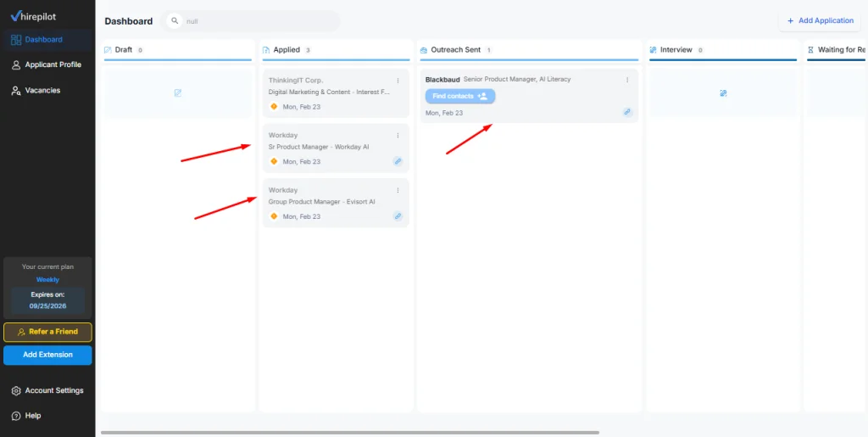This screenshot has width=868, height=437.
Task: Click the hirepilot logo
Action: (33, 17)
